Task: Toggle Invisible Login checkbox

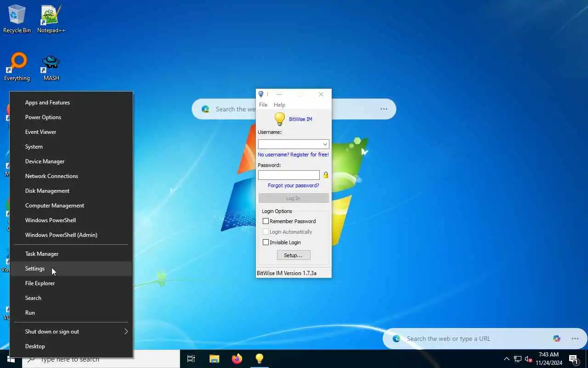Action: click(x=266, y=242)
